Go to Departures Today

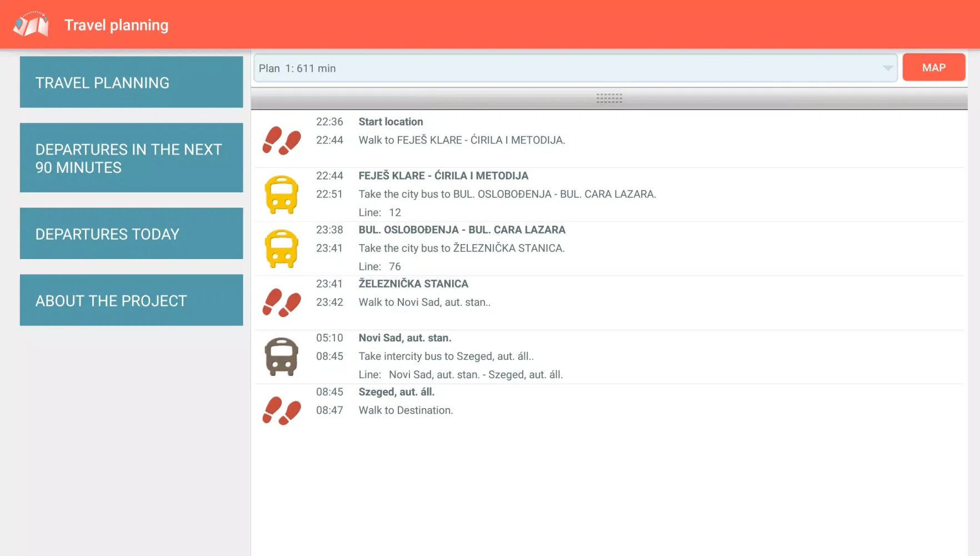(x=131, y=234)
